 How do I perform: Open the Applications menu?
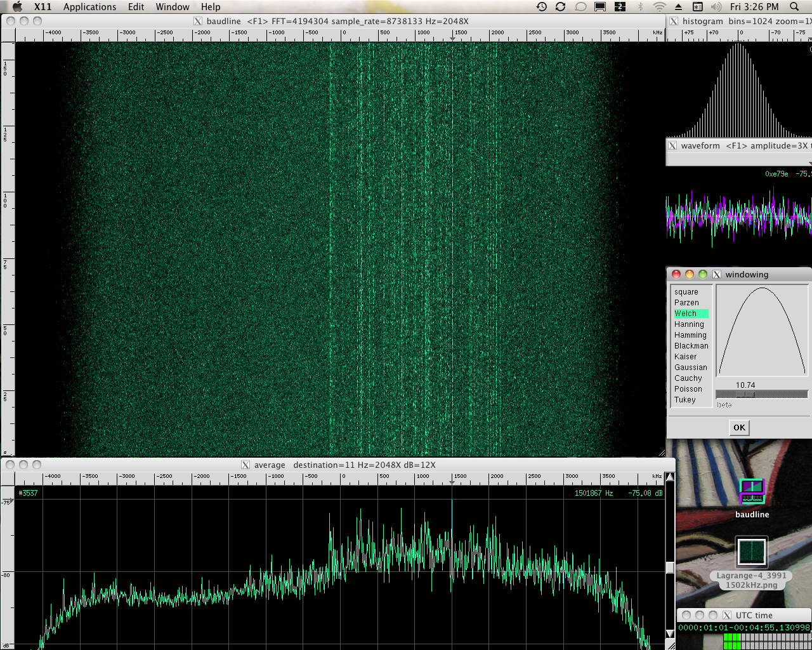click(89, 7)
